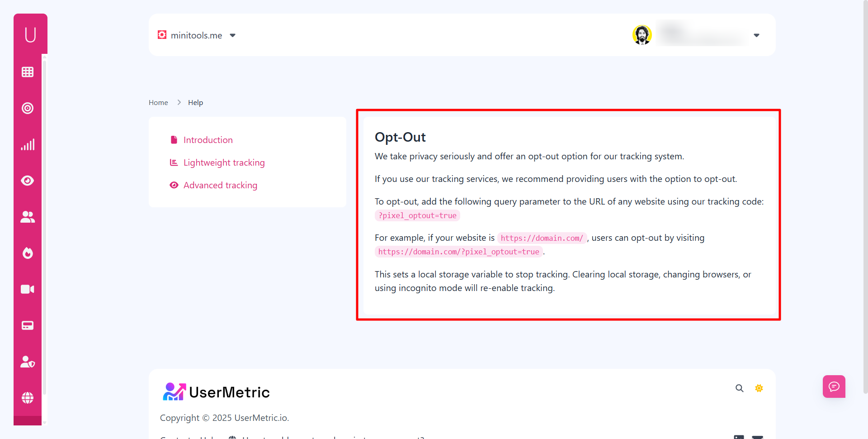Navigate to Home via breadcrumb

[x=158, y=102]
